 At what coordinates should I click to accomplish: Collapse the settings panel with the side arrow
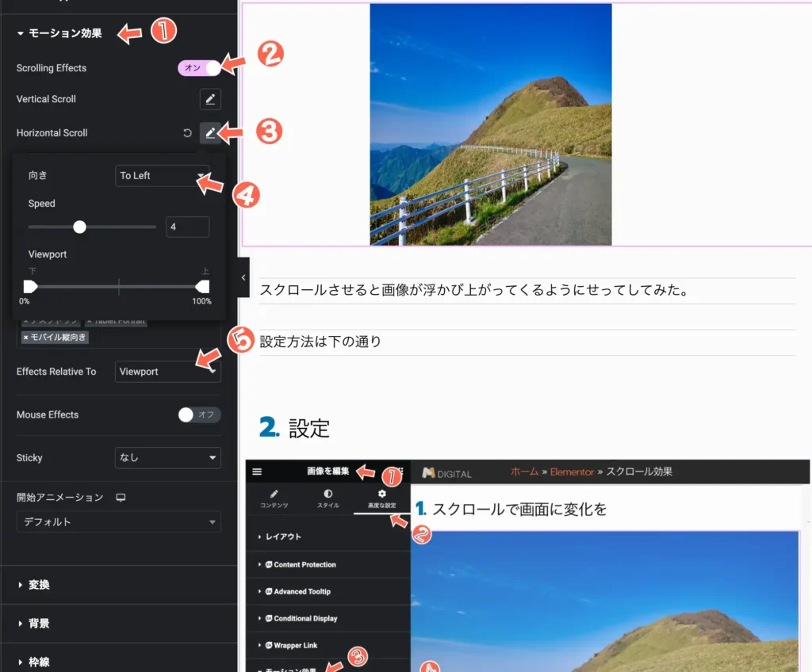(243, 278)
